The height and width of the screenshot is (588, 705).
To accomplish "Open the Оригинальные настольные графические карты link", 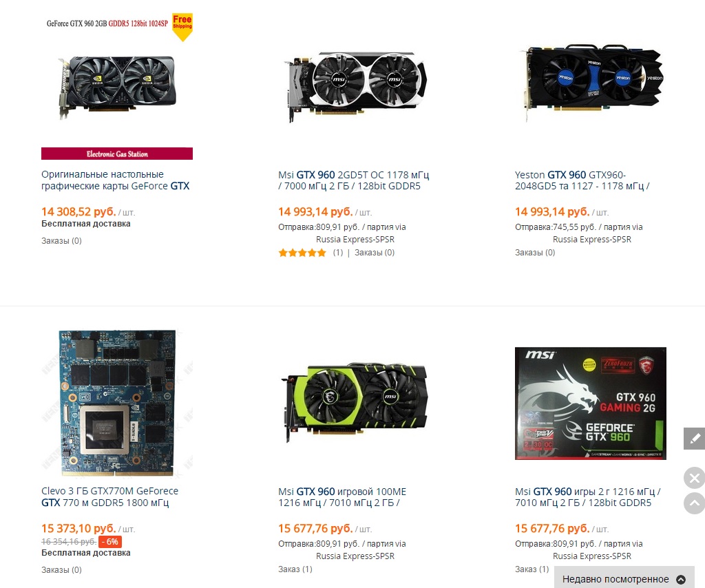I will pos(116,180).
